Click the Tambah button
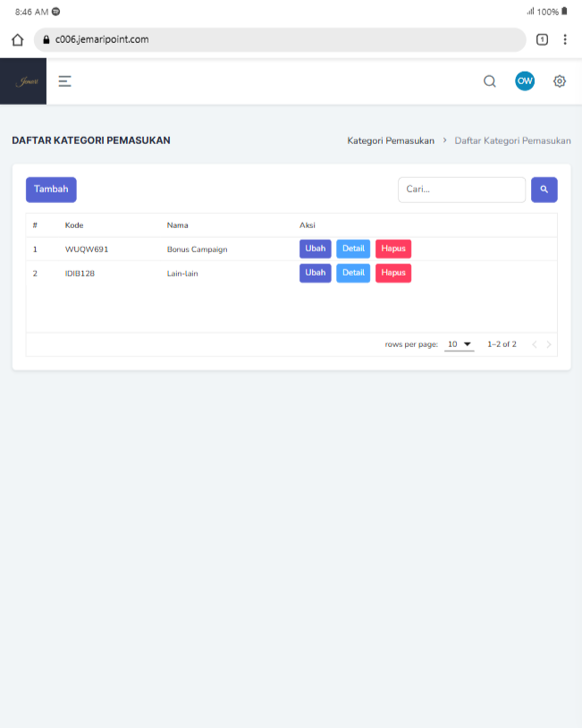Image resolution: width=582 pixels, height=728 pixels. point(51,190)
